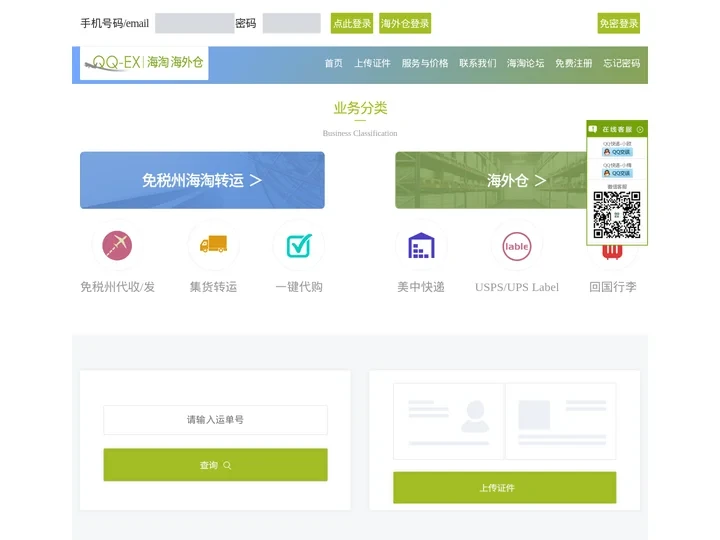Click the red luggage icon for 回国行李
The height and width of the screenshot is (540, 720).
[612, 253]
